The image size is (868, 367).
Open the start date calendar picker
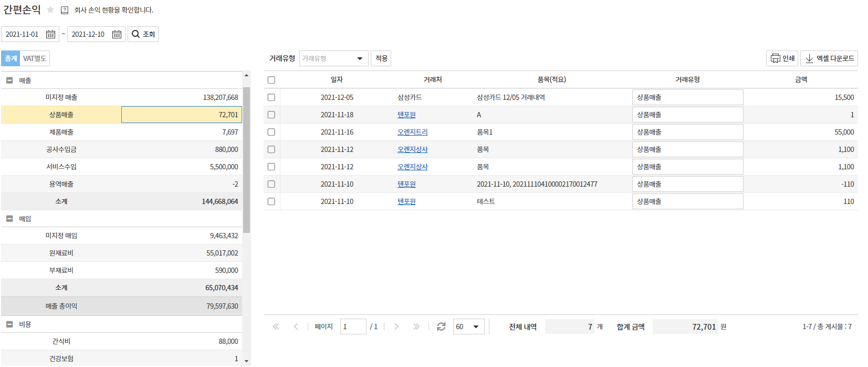click(x=50, y=34)
